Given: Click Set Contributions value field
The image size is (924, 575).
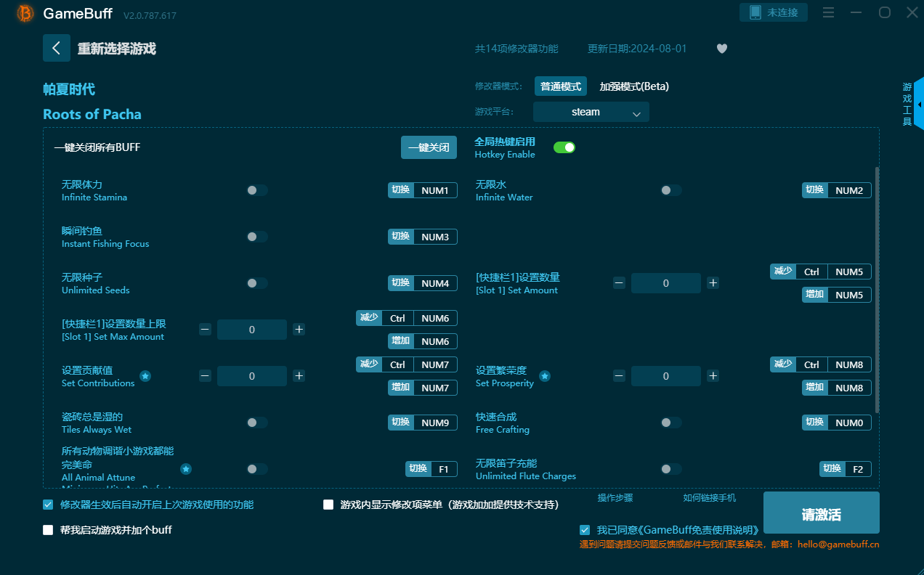Looking at the screenshot, I should tap(252, 376).
